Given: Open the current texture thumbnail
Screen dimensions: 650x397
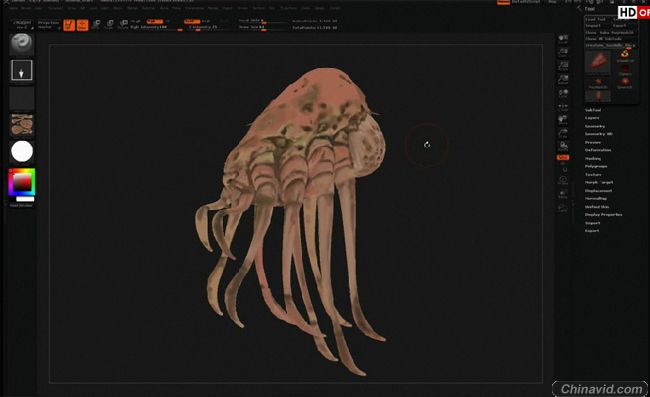Looking at the screenshot, I should [x=22, y=125].
